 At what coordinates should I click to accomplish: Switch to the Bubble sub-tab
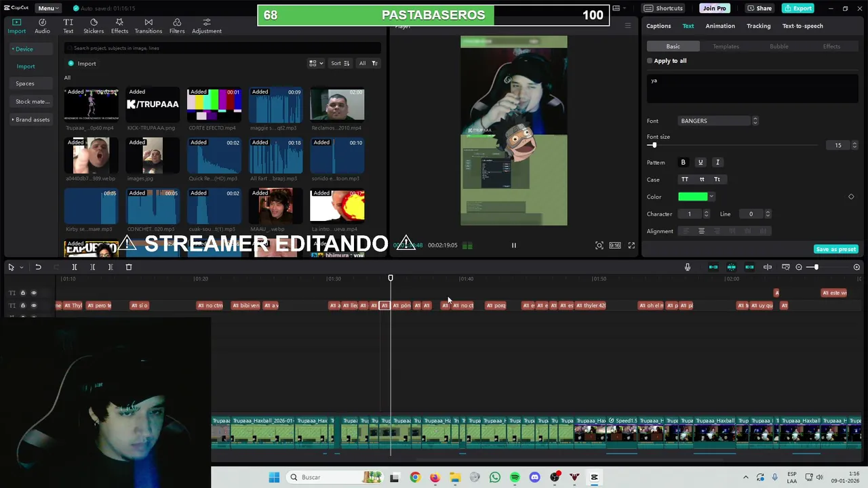tap(778, 46)
